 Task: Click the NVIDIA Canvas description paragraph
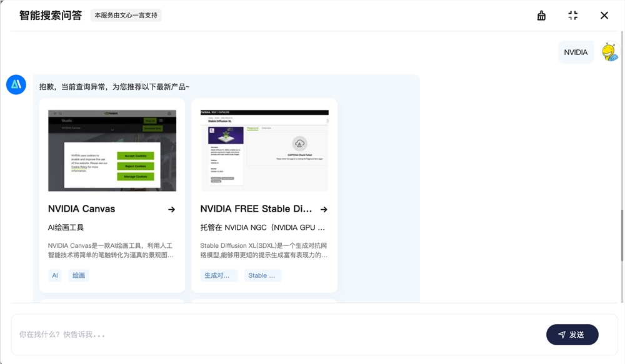point(111,250)
